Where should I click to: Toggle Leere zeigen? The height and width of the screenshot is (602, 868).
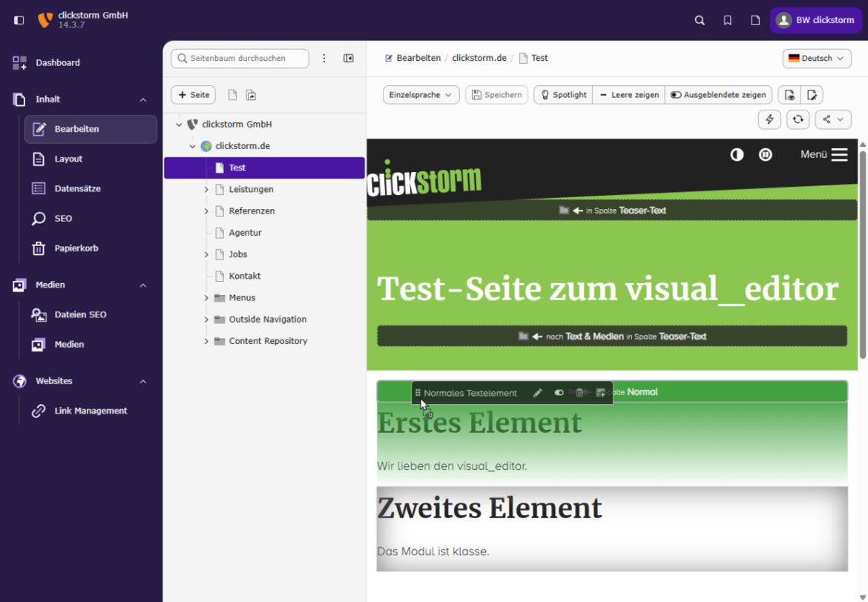(629, 95)
